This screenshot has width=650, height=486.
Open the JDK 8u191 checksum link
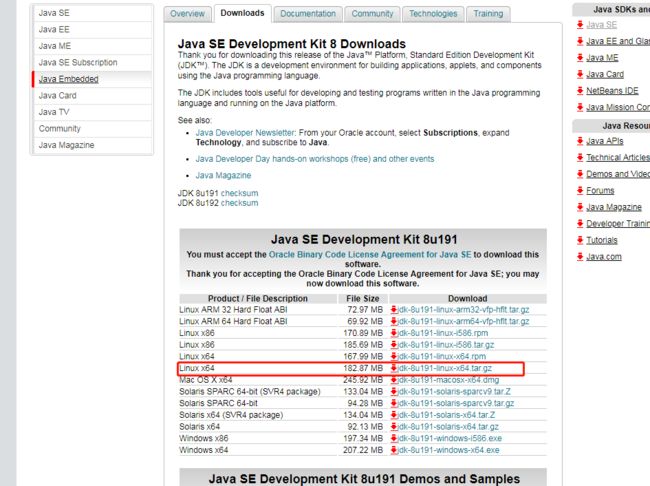click(239, 193)
